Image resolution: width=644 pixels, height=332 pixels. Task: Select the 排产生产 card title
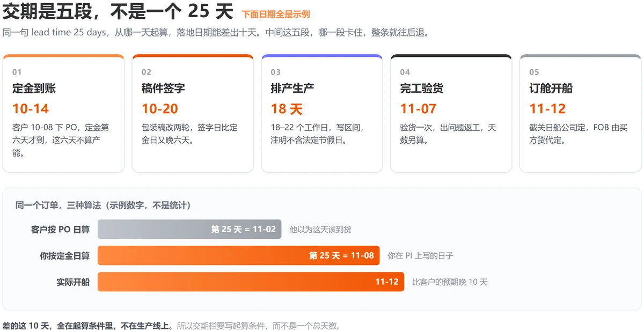click(292, 88)
